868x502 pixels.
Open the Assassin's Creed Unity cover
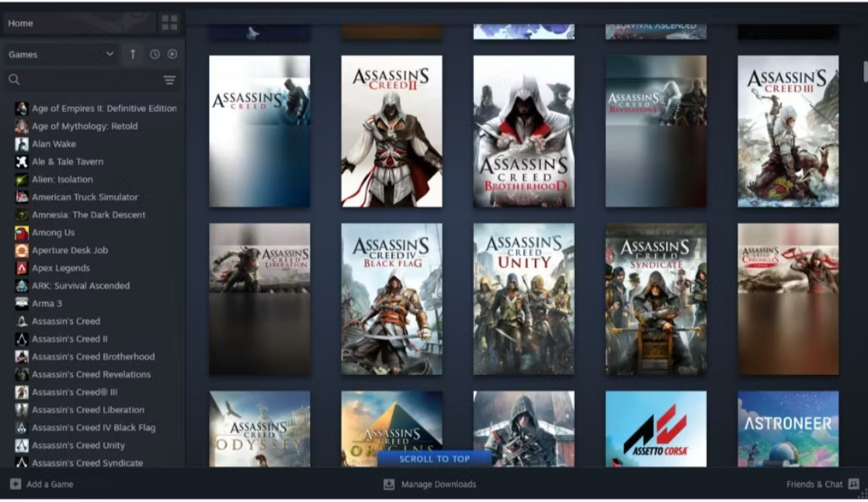pyautogui.click(x=524, y=299)
